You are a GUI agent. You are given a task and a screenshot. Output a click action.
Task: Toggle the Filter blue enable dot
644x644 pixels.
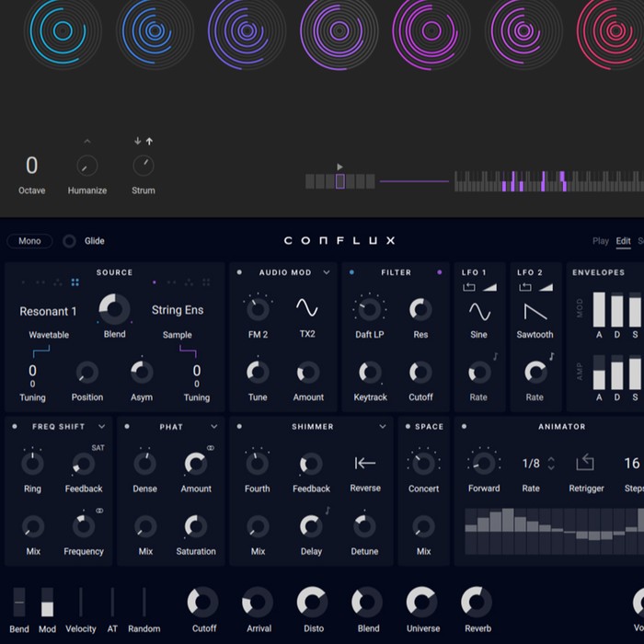(x=351, y=272)
